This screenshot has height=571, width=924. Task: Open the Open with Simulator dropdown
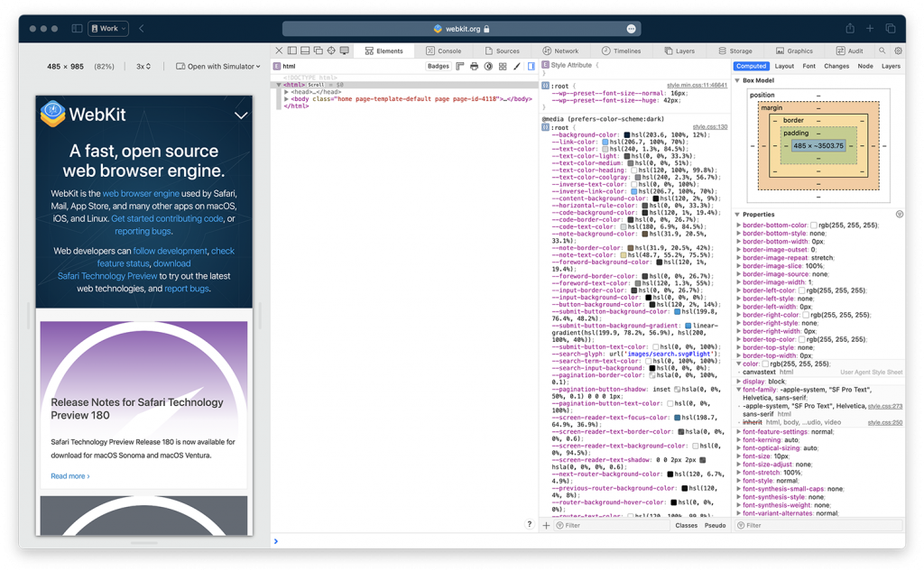(x=217, y=65)
